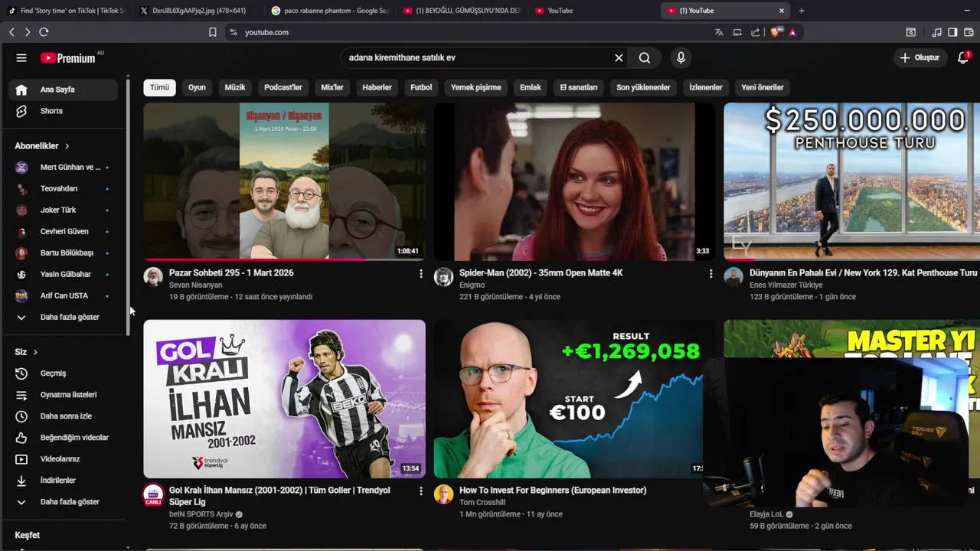Select the Oyun filter chip
980x551 pixels.
(197, 87)
